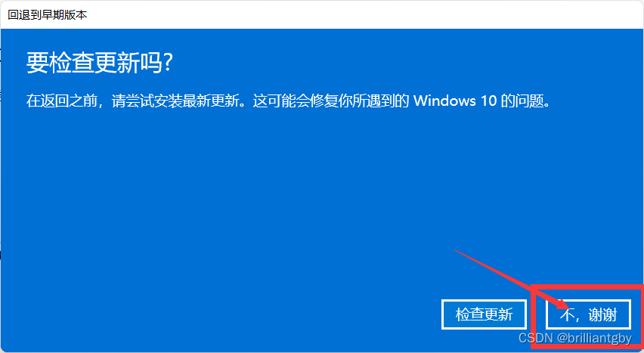Click the red arrow annotation's head
644x353 pixels.
(x=561, y=305)
